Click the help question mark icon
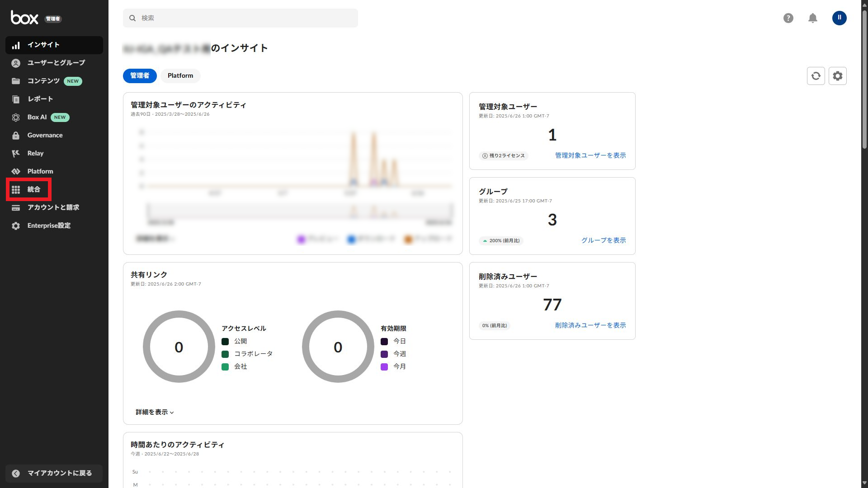Viewport: 868px width, 488px height. click(788, 18)
